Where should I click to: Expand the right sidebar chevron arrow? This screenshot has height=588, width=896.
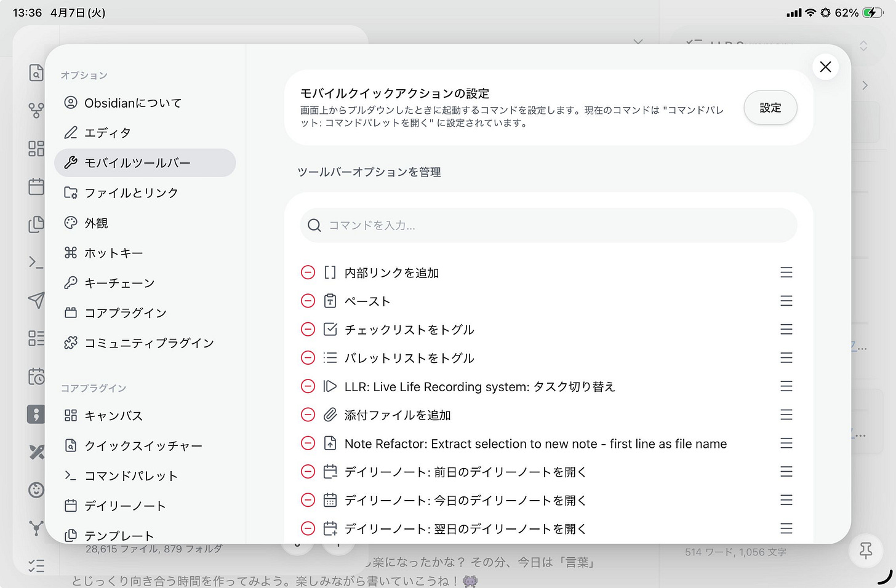865,85
